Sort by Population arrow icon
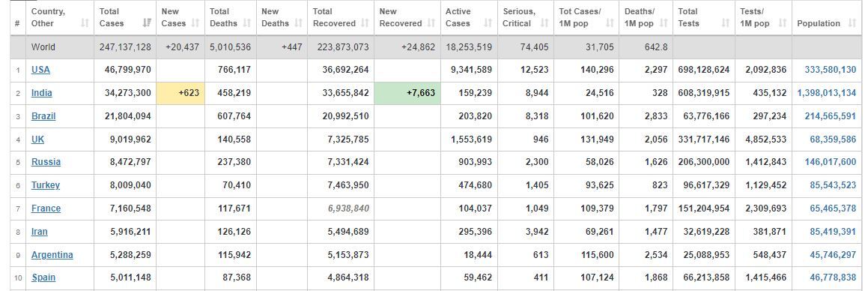Viewport: 868px width, 291px height. (852, 23)
